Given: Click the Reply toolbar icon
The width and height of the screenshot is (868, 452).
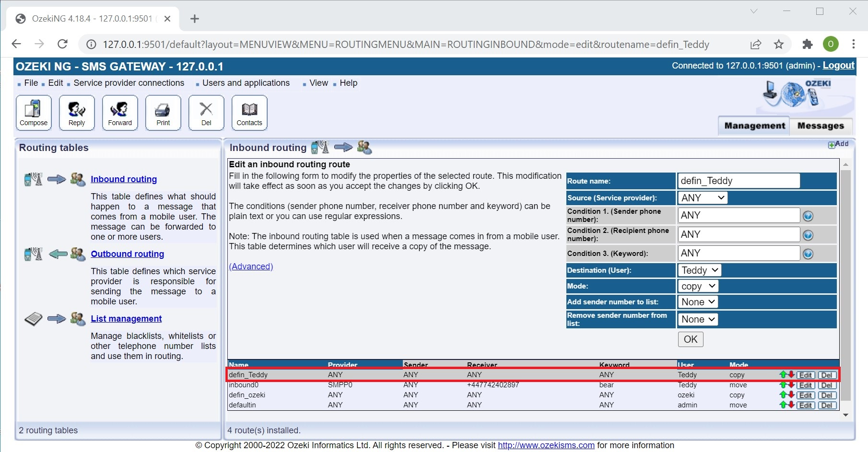Looking at the screenshot, I should click(77, 113).
